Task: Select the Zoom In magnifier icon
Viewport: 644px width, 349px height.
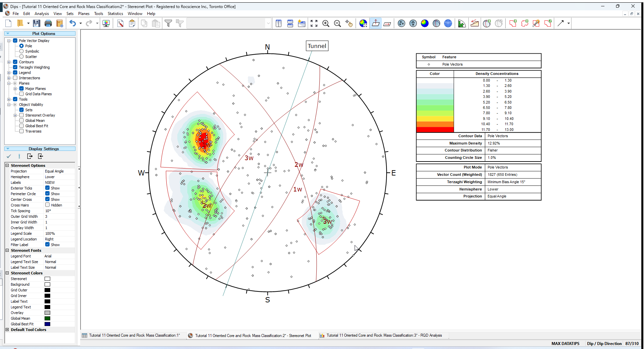Action: pos(326,23)
